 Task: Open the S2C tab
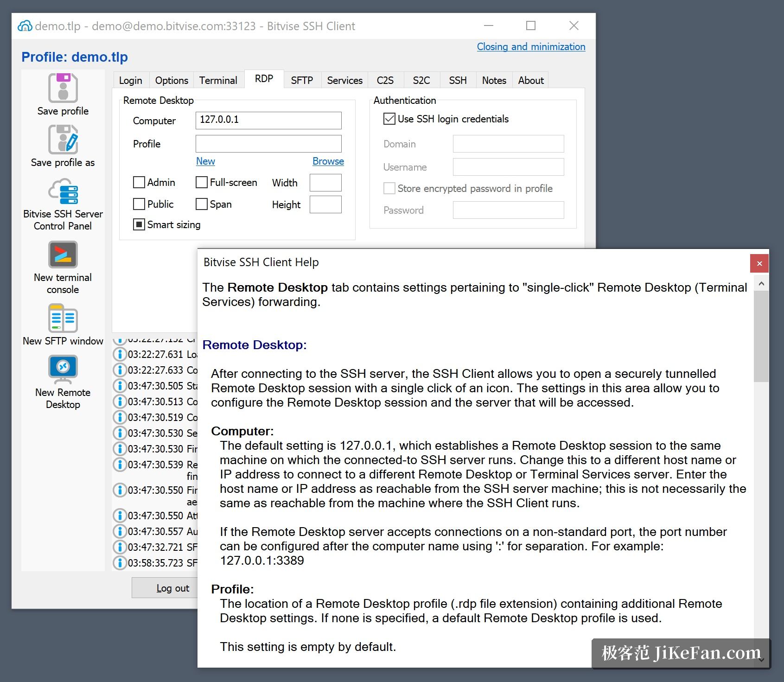(x=421, y=80)
